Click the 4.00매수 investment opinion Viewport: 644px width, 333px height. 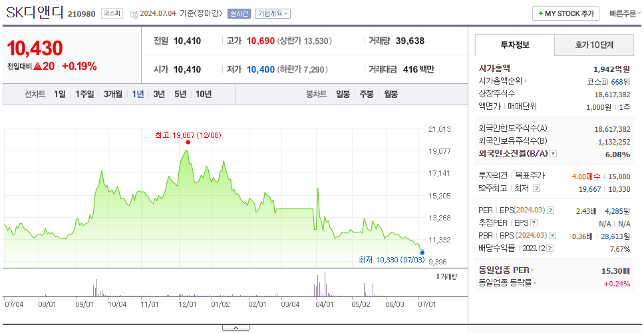pos(586,176)
